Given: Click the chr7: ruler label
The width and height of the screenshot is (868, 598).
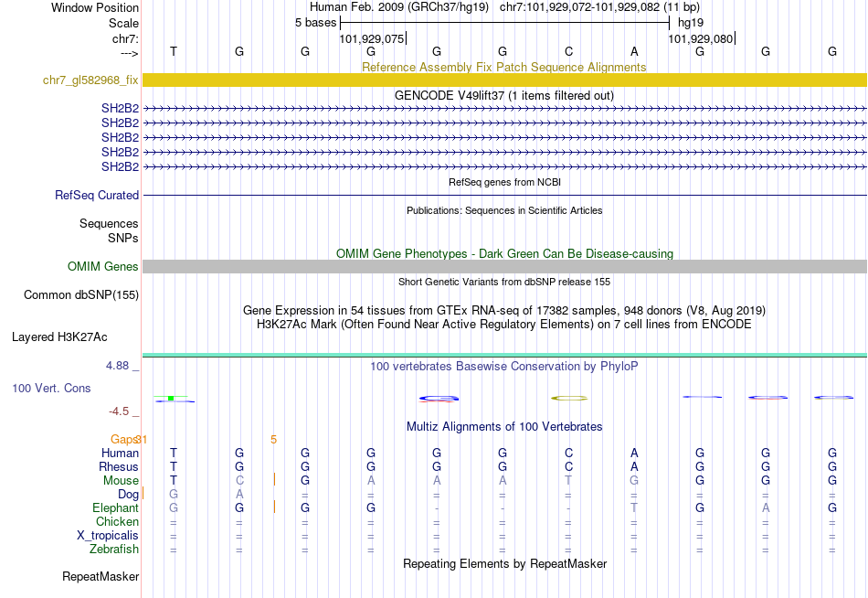Looking at the screenshot, I should 125,38.
